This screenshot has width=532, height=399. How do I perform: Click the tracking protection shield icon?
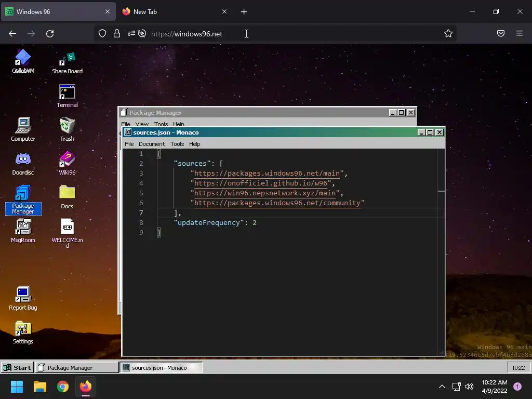(102, 33)
